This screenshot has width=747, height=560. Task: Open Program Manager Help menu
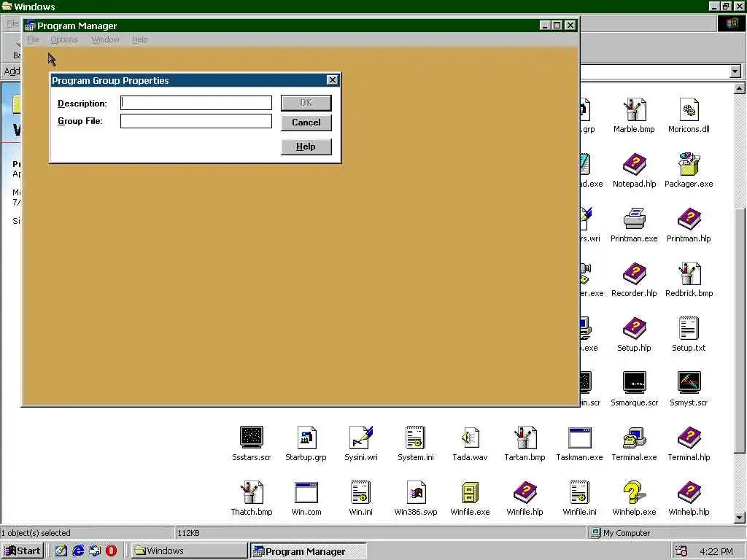pyautogui.click(x=139, y=39)
